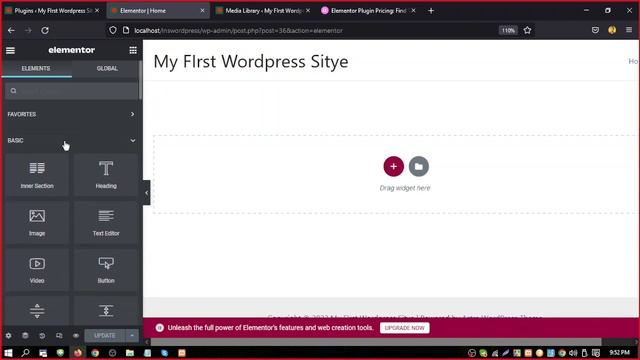The height and width of the screenshot is (360, 640).
Task: Click the volume speaker tray icon
Action: click(573, 353)
